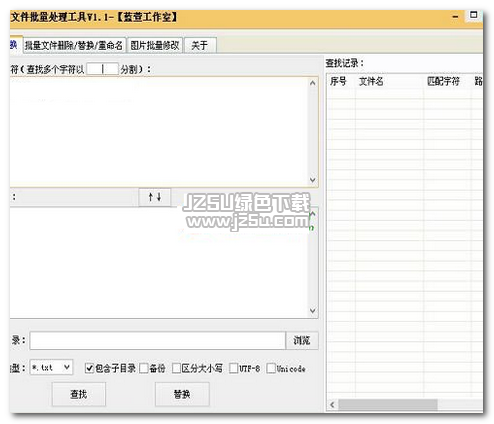Click the 序号 column header

click(x=341, y=81)
